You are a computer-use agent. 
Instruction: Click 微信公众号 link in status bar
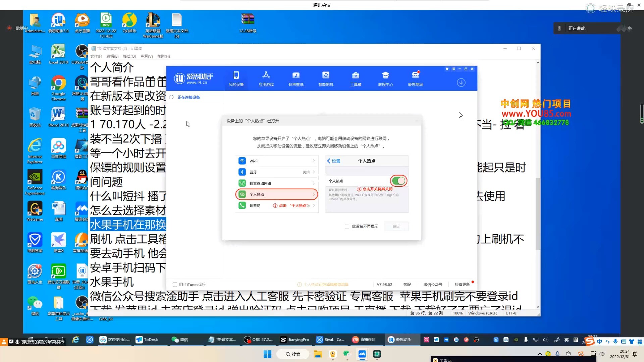pos(433,285)
